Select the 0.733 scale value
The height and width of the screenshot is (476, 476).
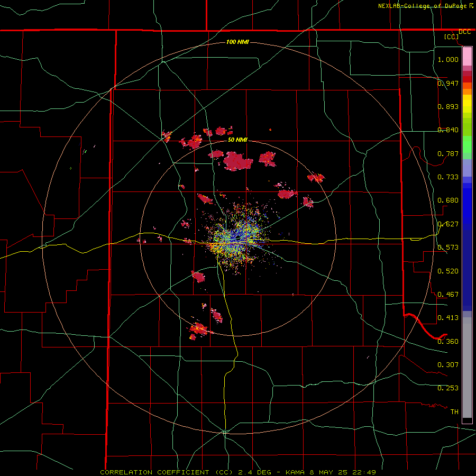[448, 177]
